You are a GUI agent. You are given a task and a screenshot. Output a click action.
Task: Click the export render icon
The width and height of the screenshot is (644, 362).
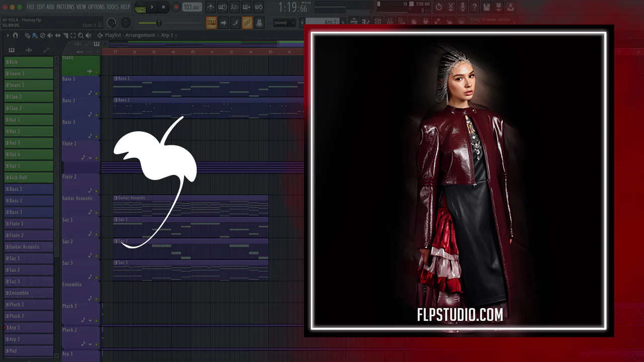[x=499, y=7]
